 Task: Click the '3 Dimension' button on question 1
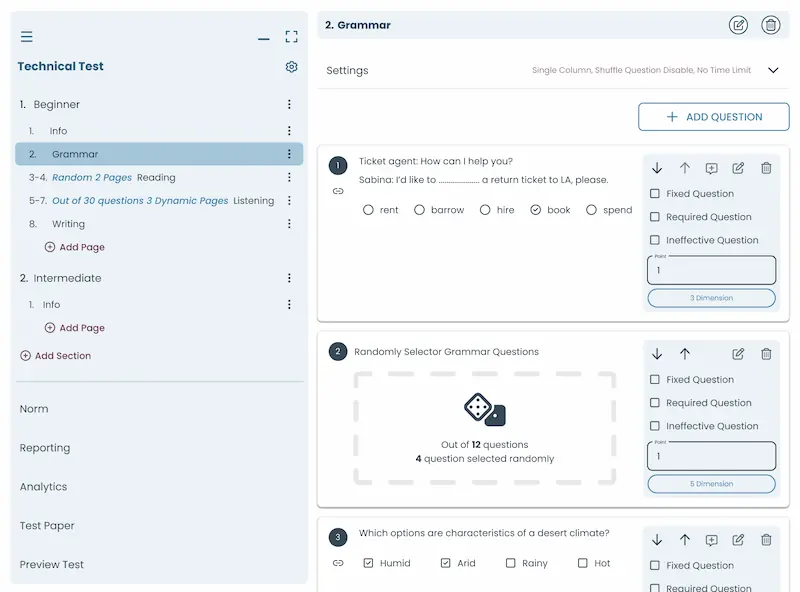click(711, 297)
